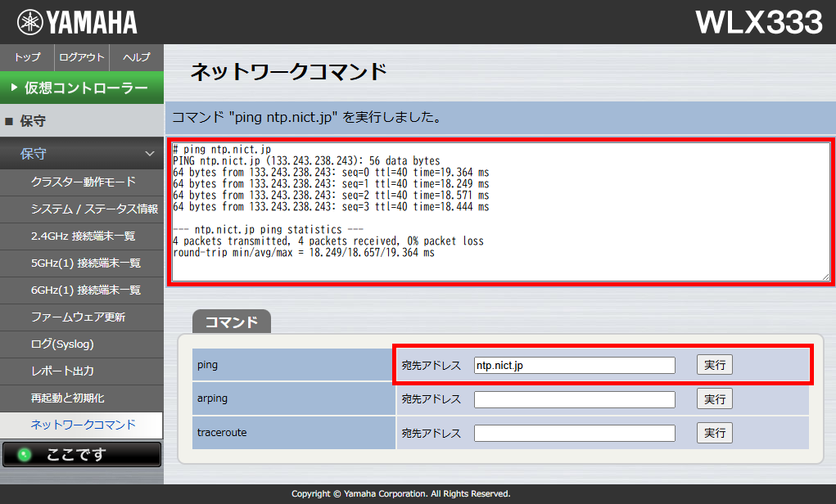The width and height of the screenshot is (836, 504).
Task: Go to ファームウェア更新 page
Action: (x=82, y=317)
